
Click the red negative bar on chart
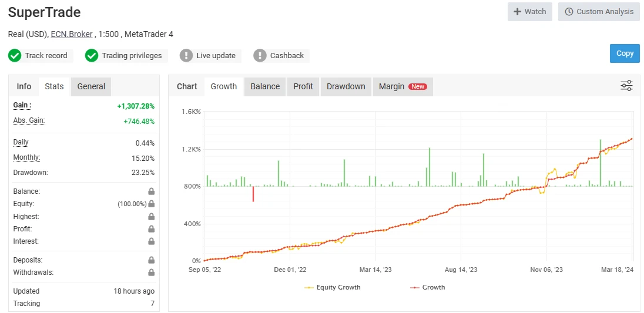coord(253,194)
